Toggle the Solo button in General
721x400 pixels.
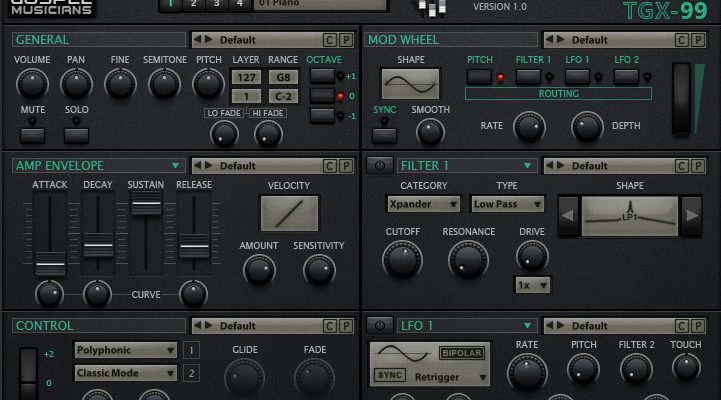tap(77, 134)
